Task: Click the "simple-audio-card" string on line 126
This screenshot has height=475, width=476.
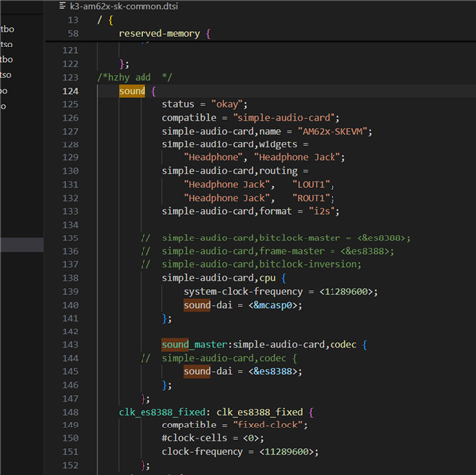Action: tap(284, 118)
